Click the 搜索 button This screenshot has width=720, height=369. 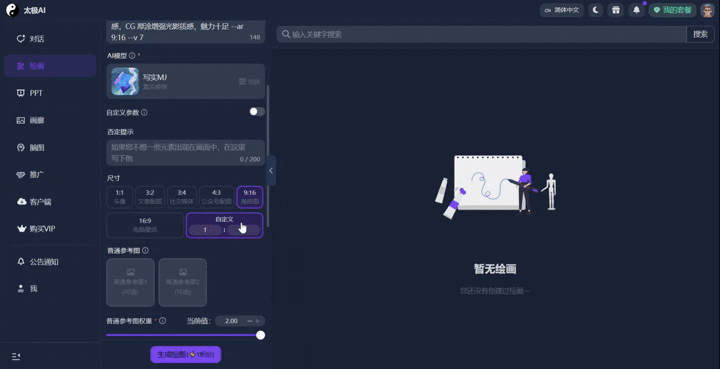click(700, 34)
